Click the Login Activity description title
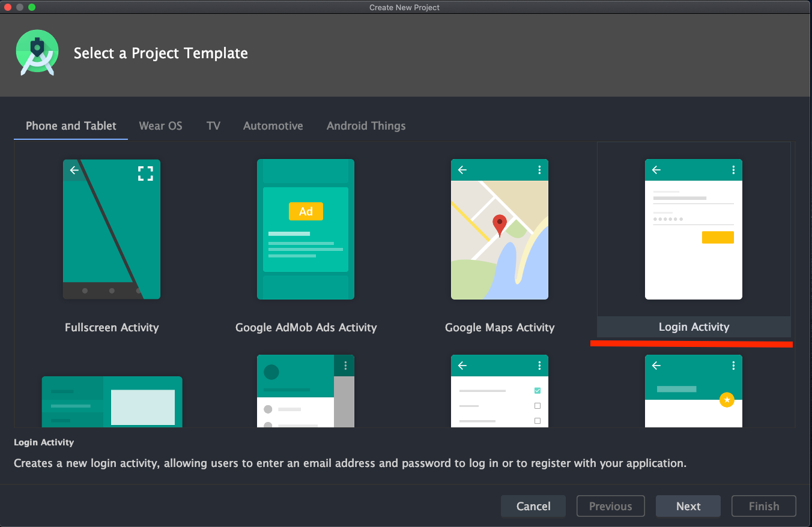812x527 pixels. 44,442
